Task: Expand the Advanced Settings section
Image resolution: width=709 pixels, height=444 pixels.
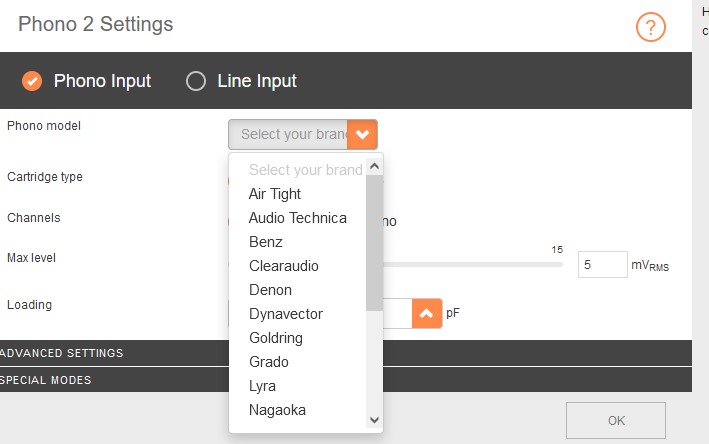Action: click(62, 353)
